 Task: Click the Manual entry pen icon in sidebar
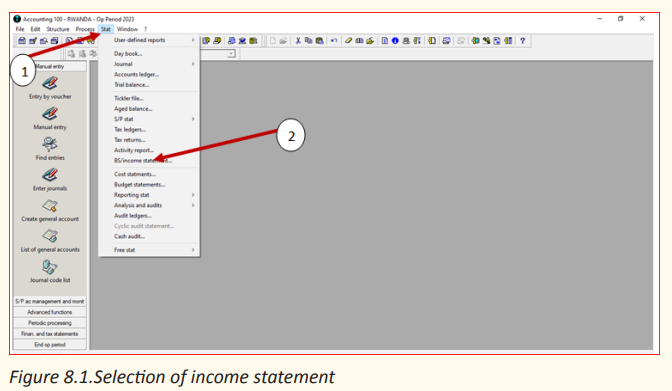(x=50, y=114)
